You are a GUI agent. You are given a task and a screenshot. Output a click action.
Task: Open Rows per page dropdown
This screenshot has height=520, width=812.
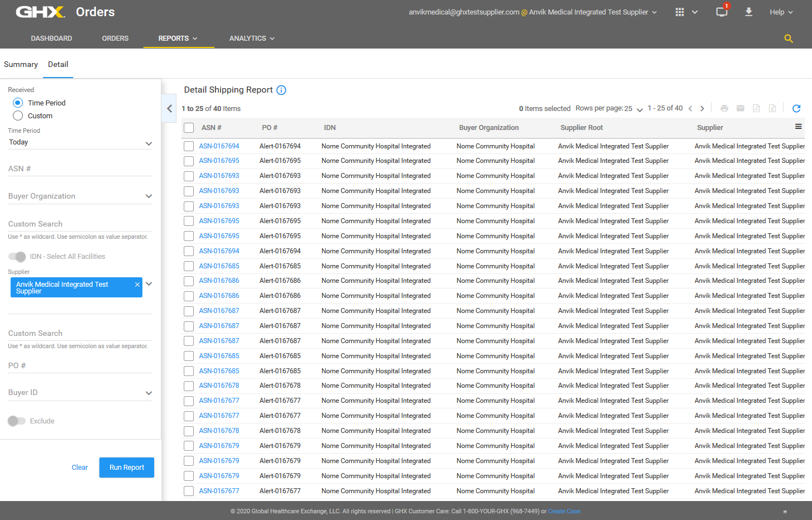pyautogui.click(x=638, y=109)
